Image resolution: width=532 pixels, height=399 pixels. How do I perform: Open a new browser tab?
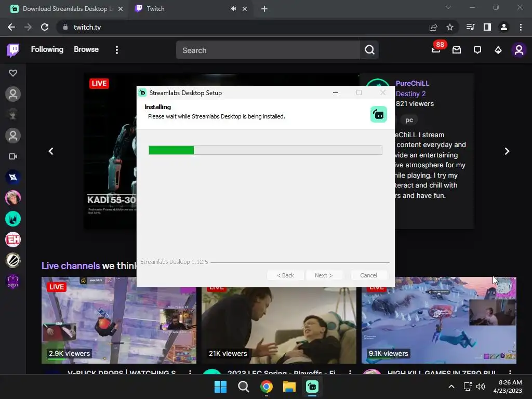(x=264, y=9)
